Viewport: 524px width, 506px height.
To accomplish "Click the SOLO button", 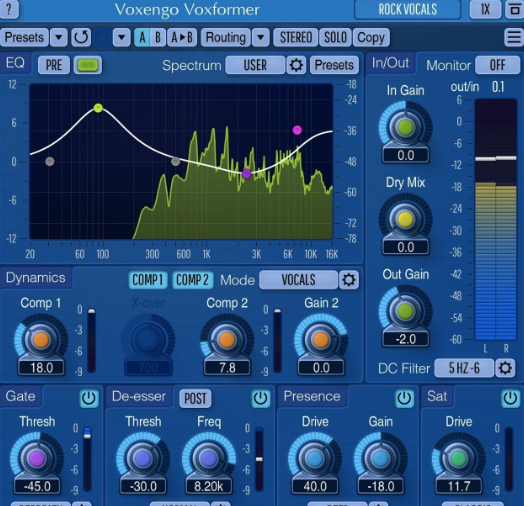I will [335, 37].
